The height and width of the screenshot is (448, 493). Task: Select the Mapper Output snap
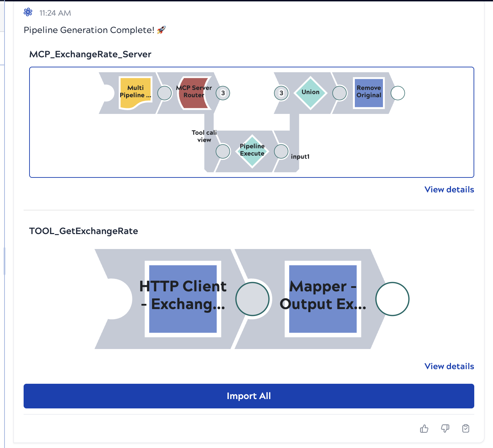(x=323, y=299)
